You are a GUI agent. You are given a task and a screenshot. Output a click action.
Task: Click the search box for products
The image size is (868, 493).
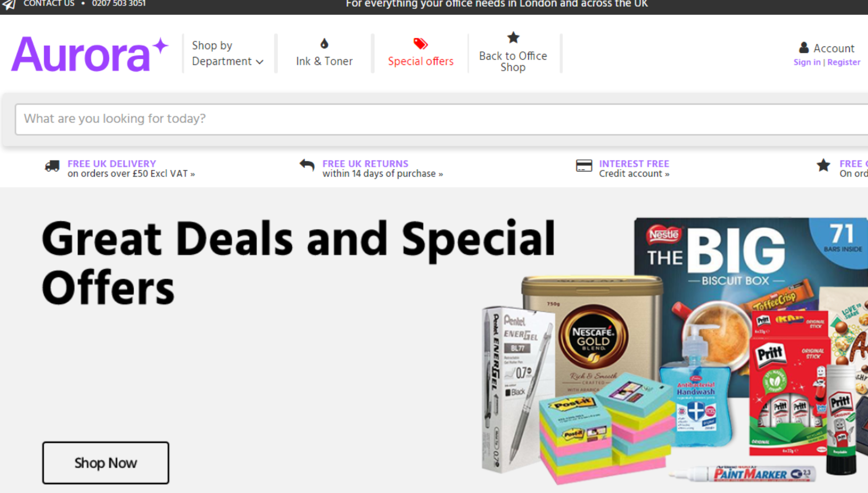click(442, 119)
